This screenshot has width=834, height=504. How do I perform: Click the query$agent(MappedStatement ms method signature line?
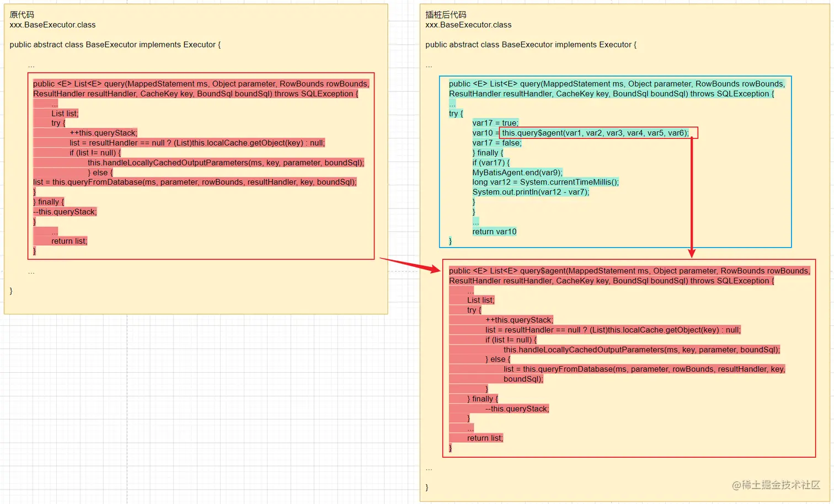[x=629, y=271]
